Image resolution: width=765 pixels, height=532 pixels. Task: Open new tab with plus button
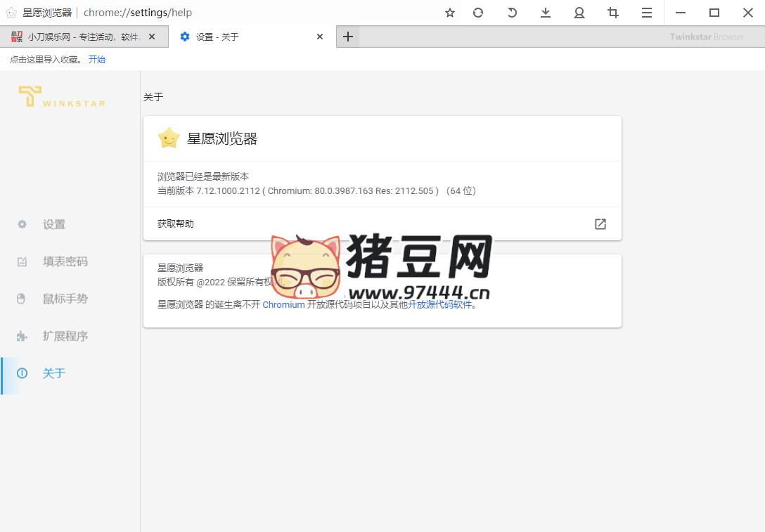[x=348, y=37]
